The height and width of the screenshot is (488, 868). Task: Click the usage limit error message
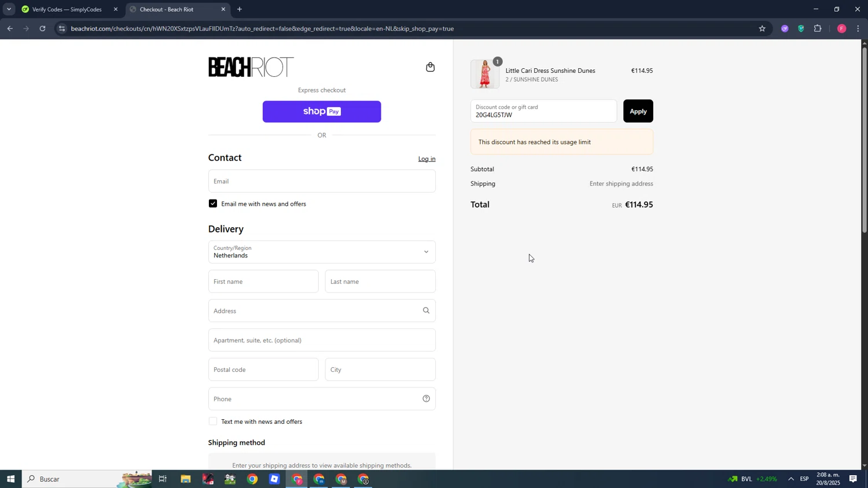pos(561,142)
